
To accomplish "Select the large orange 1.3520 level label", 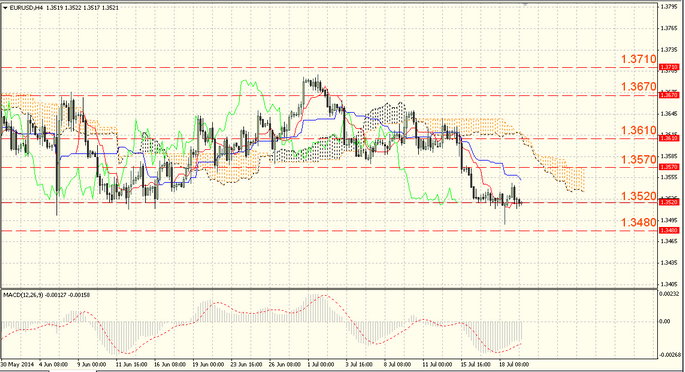I will (x=639, y=196).
